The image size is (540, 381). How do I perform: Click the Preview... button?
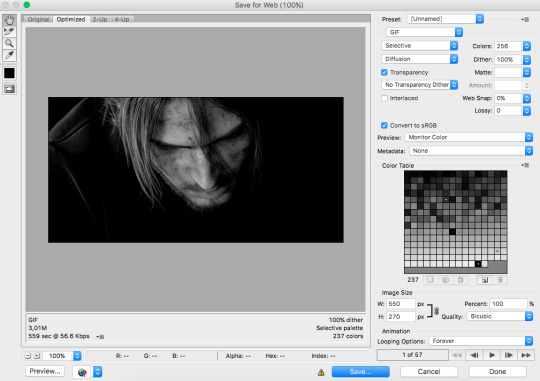[x=45, y=371]
